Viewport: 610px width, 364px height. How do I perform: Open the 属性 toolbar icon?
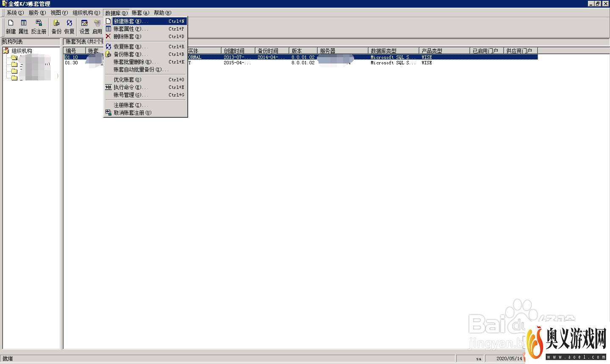24,26
